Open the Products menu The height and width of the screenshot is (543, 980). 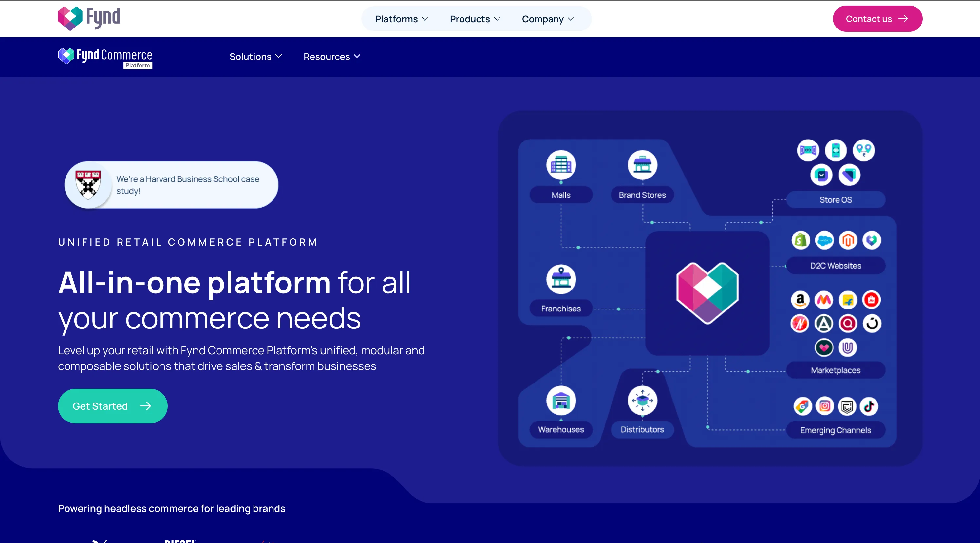pos(474,19)
